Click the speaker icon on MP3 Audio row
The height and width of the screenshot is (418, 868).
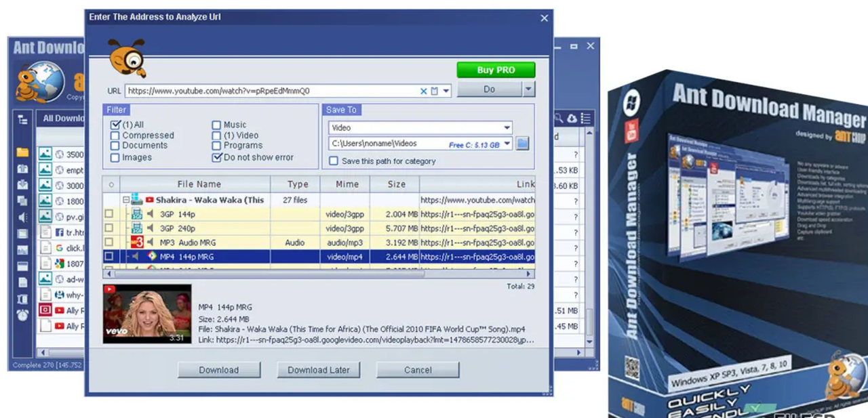click(151, 243)
